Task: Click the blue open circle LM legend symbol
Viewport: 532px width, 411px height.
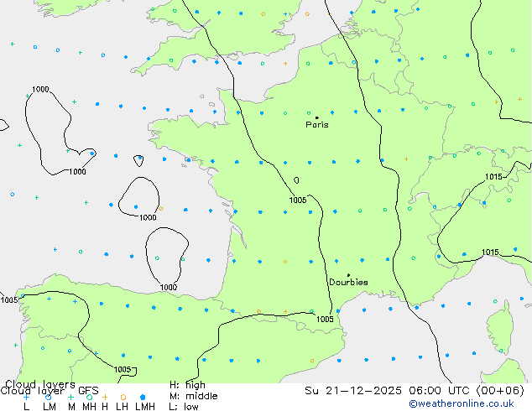Action: [48, 397]
